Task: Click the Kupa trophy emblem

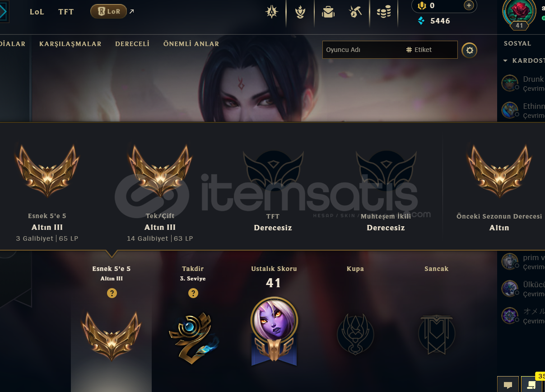Action: (x=355, y=335)
